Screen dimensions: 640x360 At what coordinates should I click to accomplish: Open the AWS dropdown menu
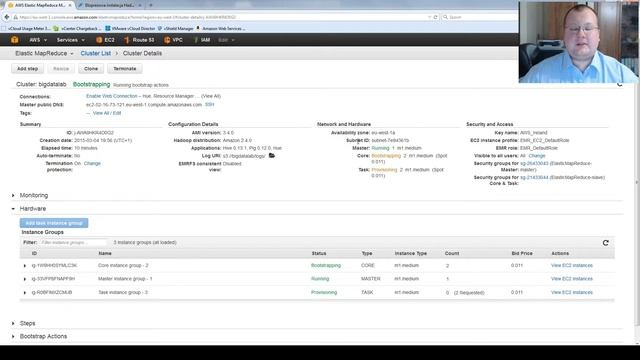[38, 40]
